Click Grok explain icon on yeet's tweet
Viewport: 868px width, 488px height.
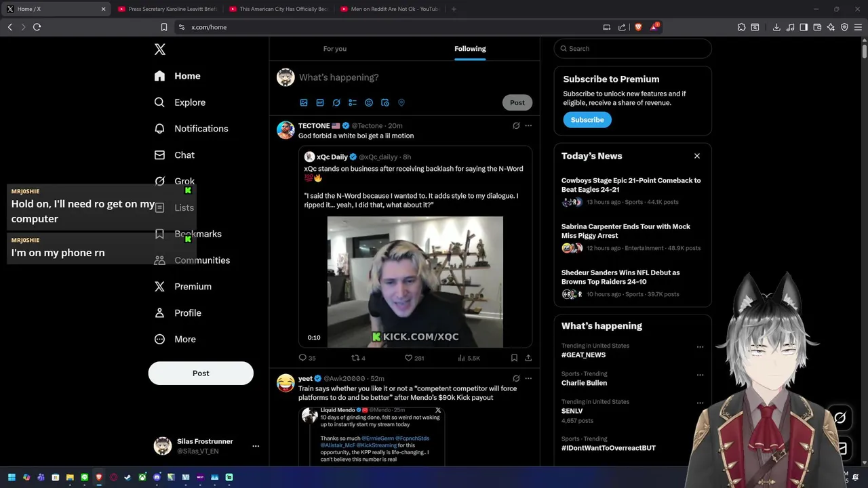point(516,378)
